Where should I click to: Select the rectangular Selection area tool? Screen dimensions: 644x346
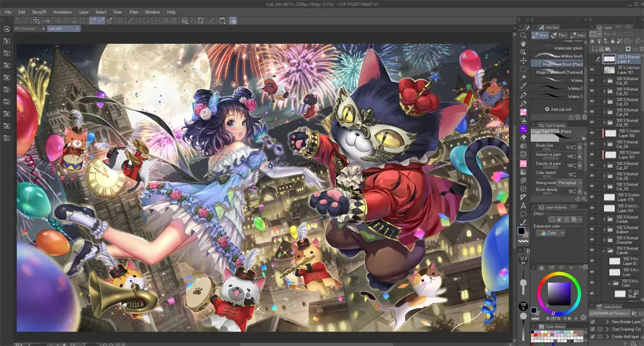pos(523,69)
